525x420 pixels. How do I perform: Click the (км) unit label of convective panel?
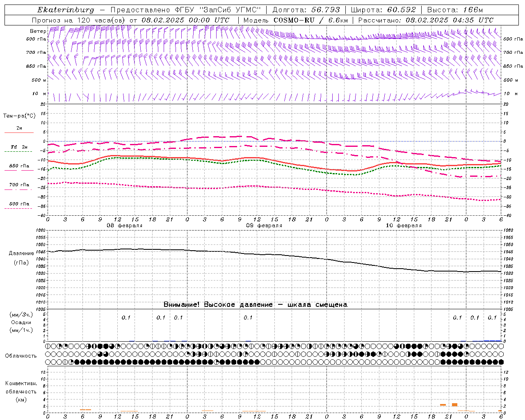pyautogui.click(x=21, y=399)
